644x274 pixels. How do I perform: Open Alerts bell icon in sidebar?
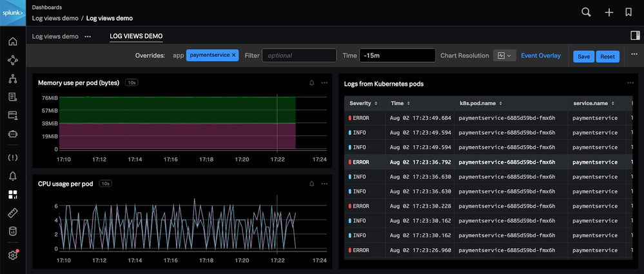coord(12,176)
